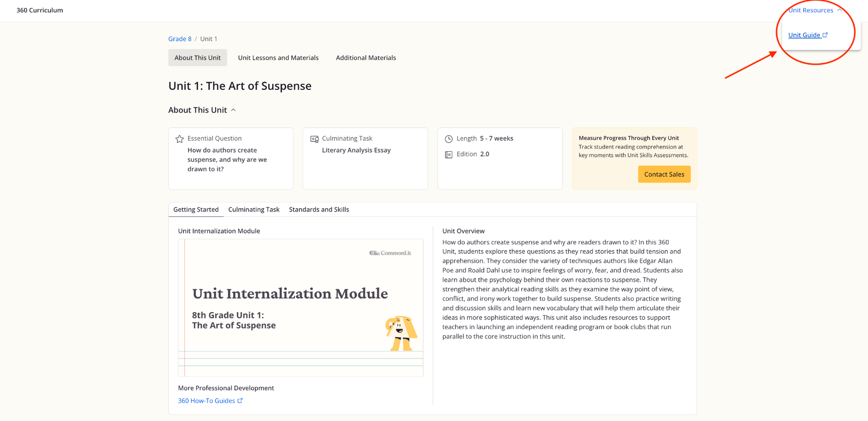868x421 pixels.
Task: Open the Additional Materials tab
Action: 366,58
